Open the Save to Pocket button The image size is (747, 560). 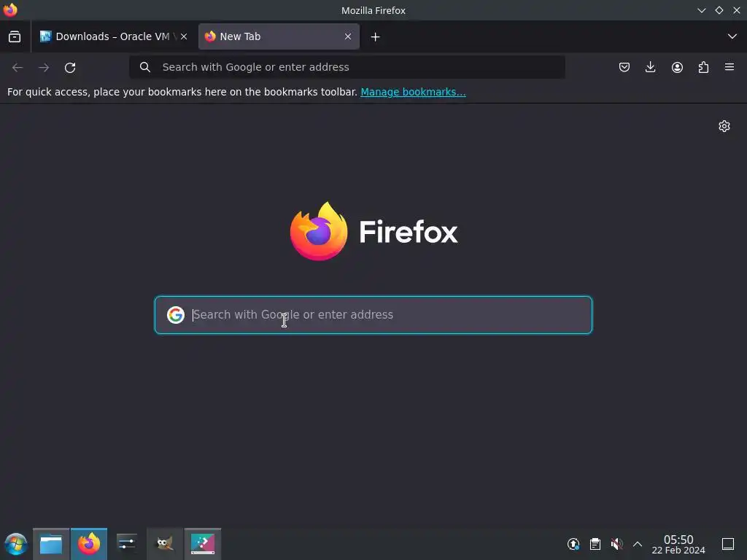(x=624, y=67)
